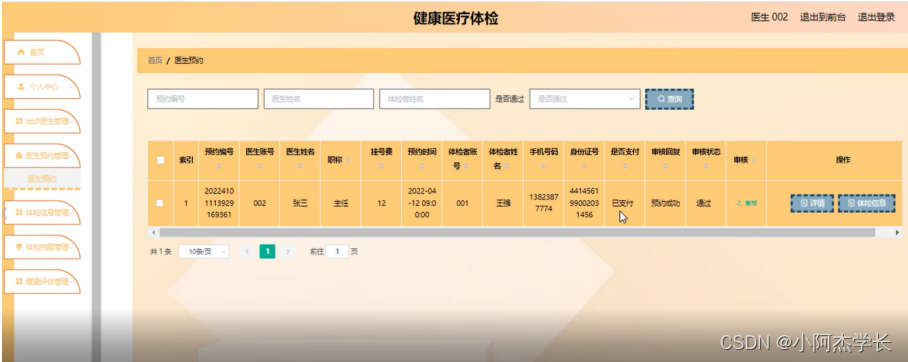908x362 pixels.
Task: Sort by 审核回复 column
Action: (x=665, y=166)
